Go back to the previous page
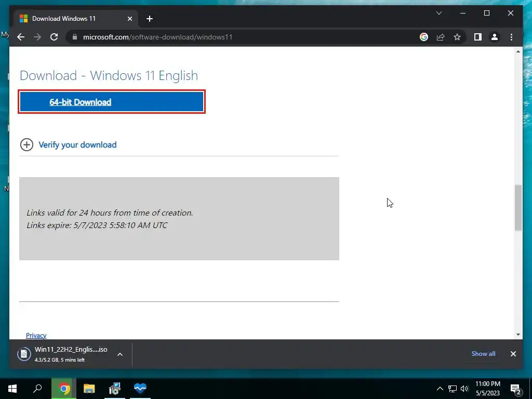Screen dimensions: 532x399 point(21,37)
